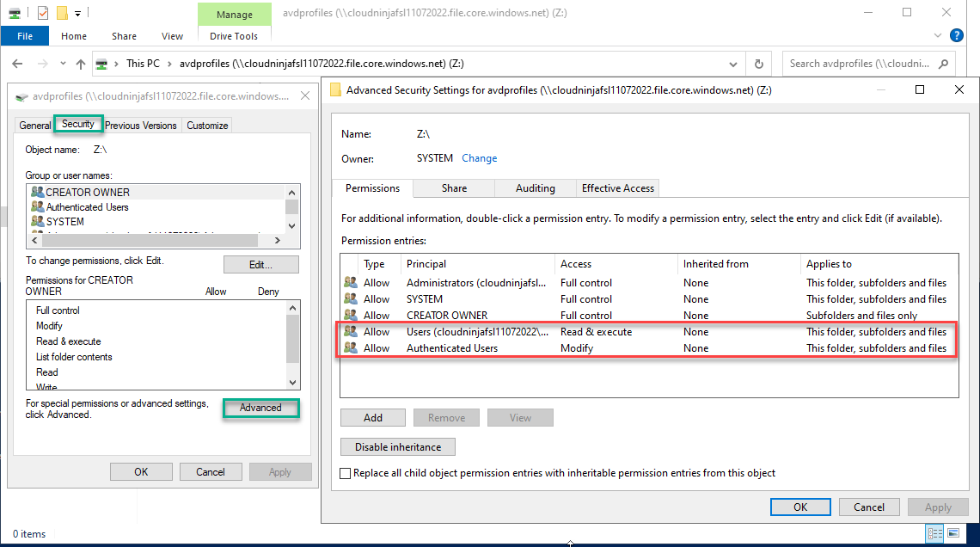Open the File menu
The width and height of the screenshot is (980, 547).
click(25, 36)
